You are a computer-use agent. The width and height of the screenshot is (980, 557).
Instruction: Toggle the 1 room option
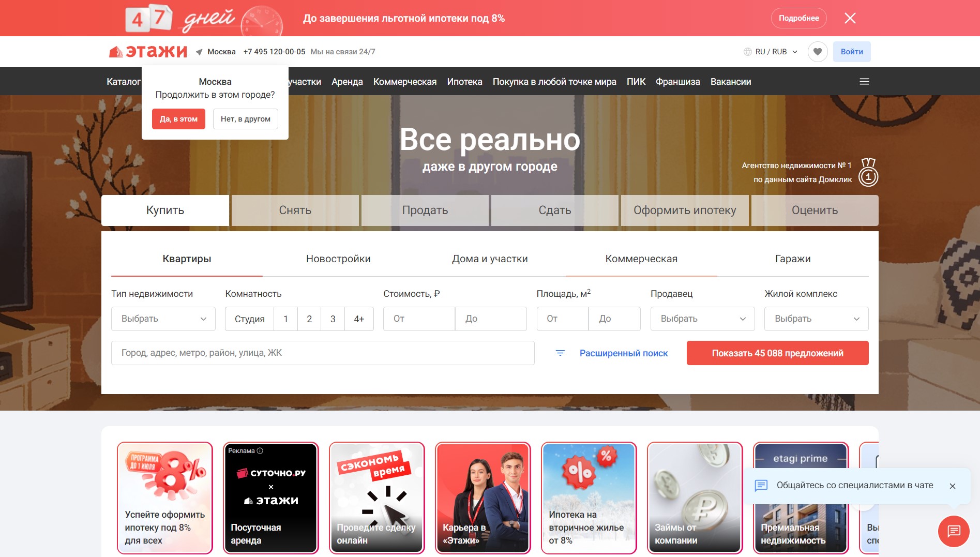(x=285, y=319)
